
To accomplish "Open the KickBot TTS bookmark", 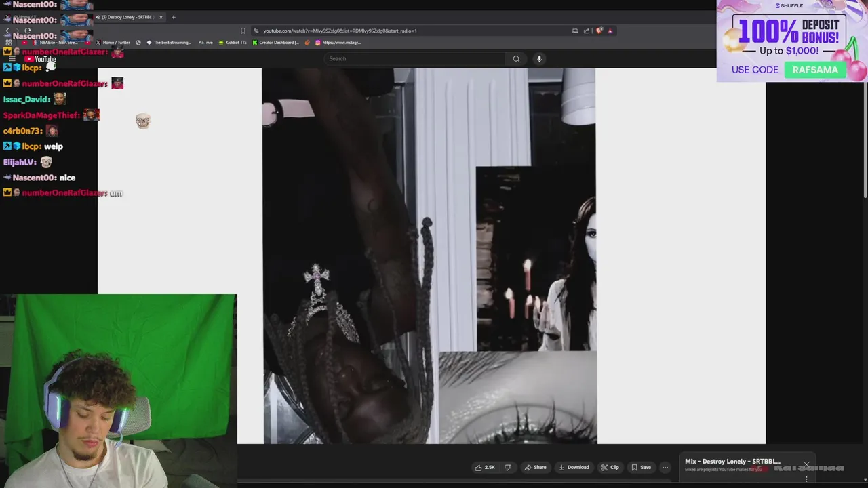I will coord(233,43).
